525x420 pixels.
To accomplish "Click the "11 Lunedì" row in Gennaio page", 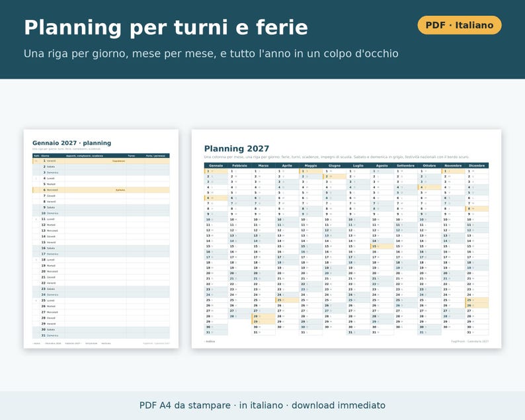I will coord(101,219).
